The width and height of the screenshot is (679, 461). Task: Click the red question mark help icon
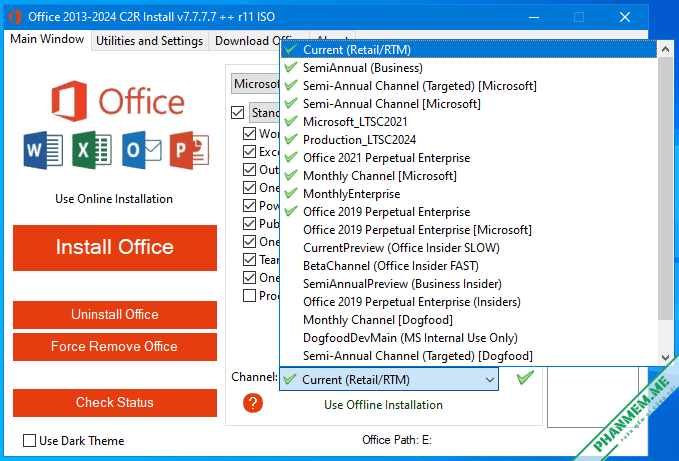[x=253, y=403]
